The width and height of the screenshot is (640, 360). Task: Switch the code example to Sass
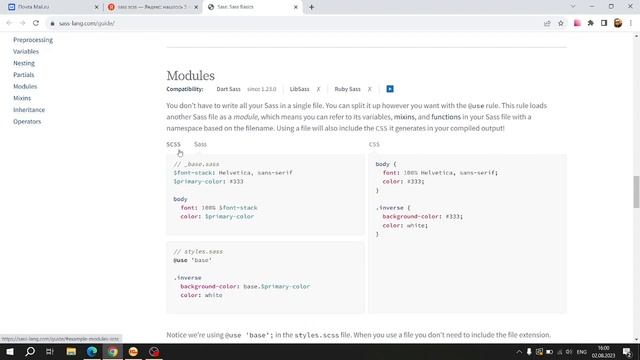click(200, 144)
